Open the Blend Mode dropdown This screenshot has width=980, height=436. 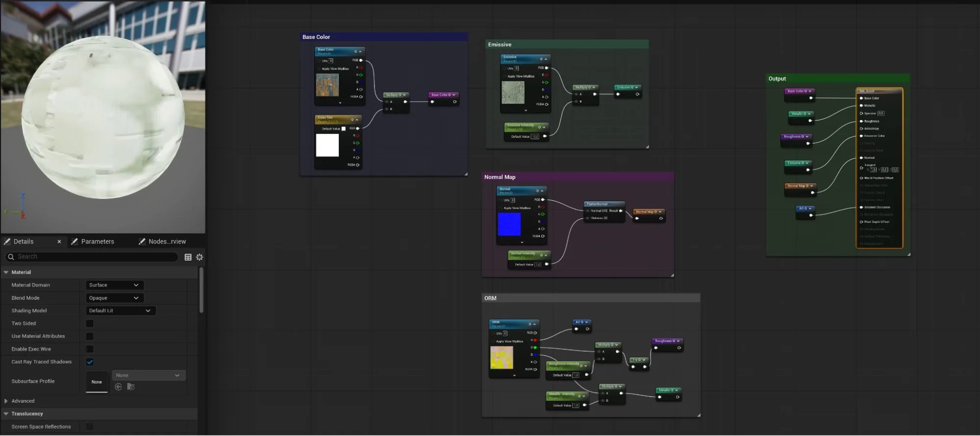click(115, 298)
